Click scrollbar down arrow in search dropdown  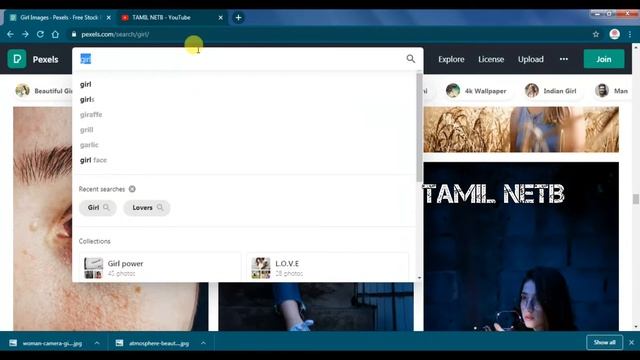(419, 278)
